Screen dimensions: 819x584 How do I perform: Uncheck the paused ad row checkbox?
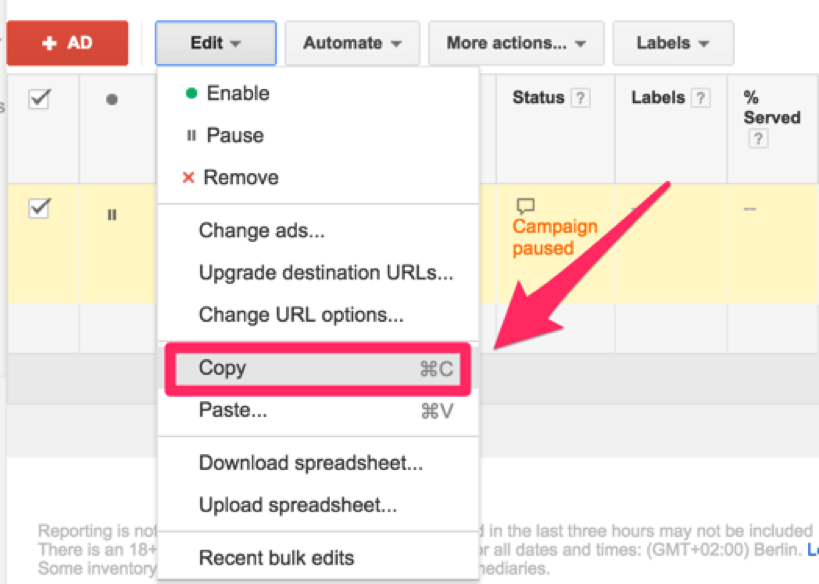pos(40,208)
